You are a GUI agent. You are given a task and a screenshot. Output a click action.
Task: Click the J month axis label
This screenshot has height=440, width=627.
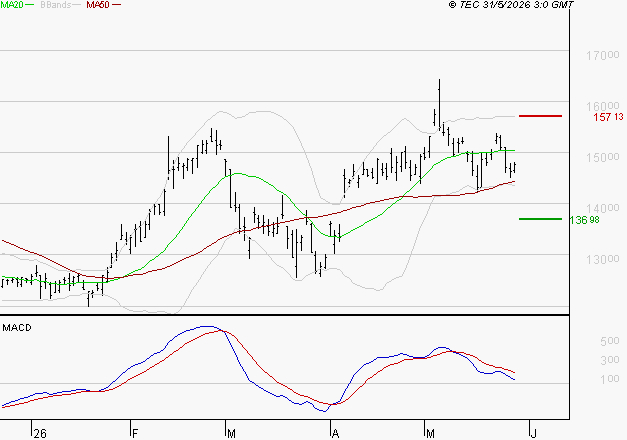tap(533, 433)
